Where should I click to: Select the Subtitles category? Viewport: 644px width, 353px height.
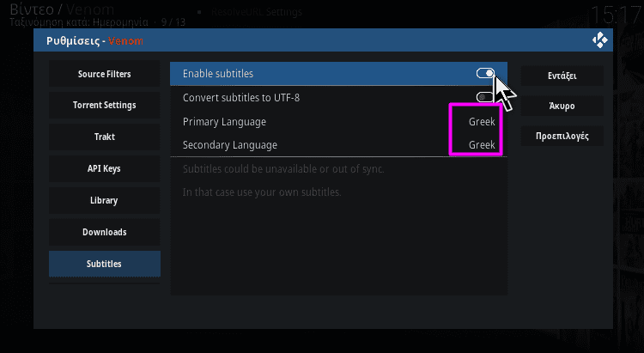(x=104, y=264)
